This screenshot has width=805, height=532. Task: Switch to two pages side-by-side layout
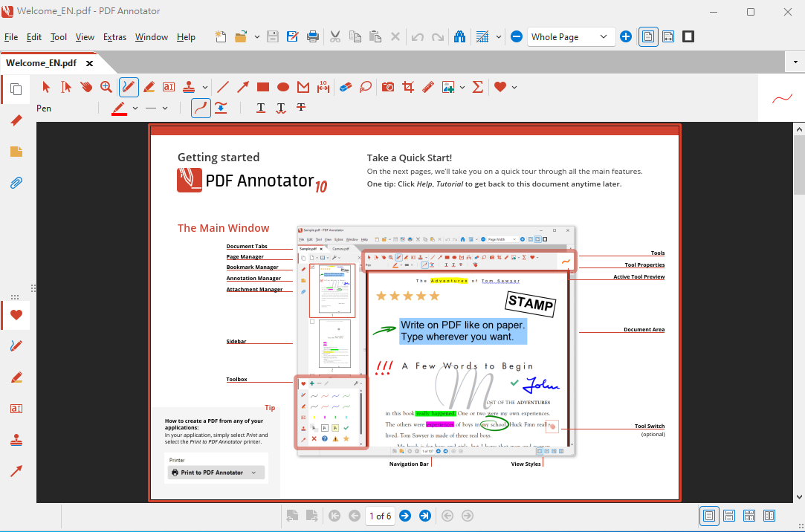pyautogui.click(x=769, y=516)
